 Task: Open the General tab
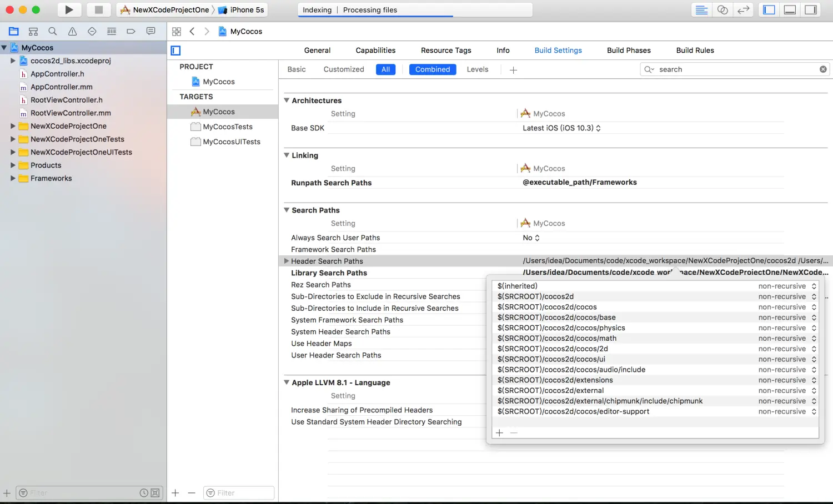point(317,51)
